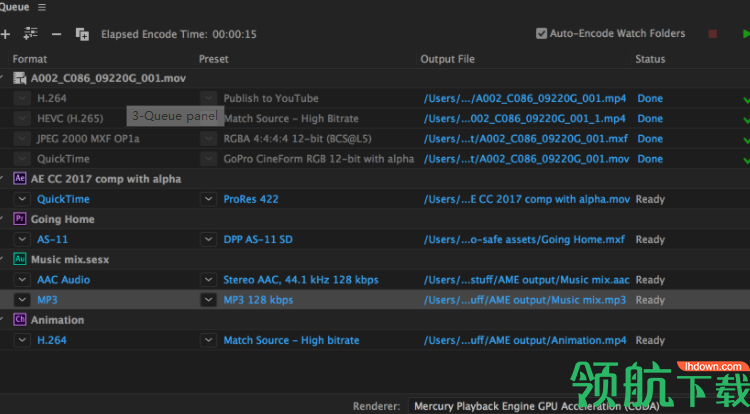750x414 pixels.
Task: Click the Remove minus icon
Action: coord(56,34)
